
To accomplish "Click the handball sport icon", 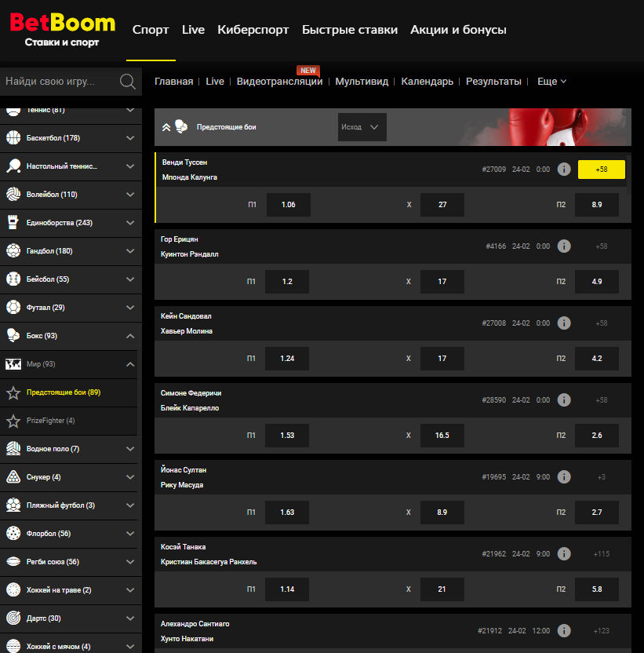I will point(13,251).
